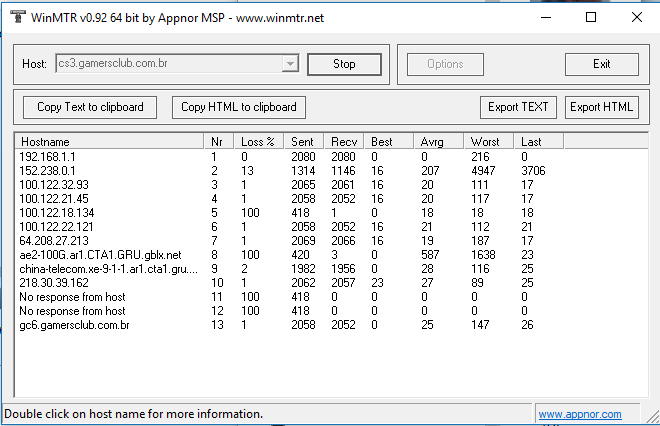Click the window resize grip icon
This screenshot has height=426, width=660.
[652, 416]
